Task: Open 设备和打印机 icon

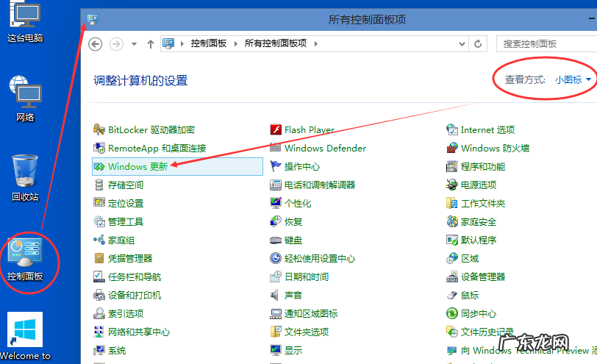Action: pyautogui.click(x=99, y=295)
